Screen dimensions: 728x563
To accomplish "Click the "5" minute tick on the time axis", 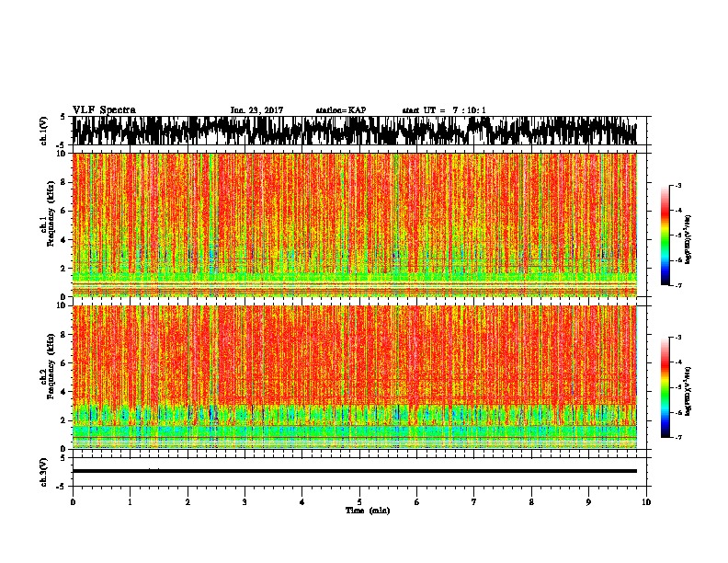I will point(359,502).
